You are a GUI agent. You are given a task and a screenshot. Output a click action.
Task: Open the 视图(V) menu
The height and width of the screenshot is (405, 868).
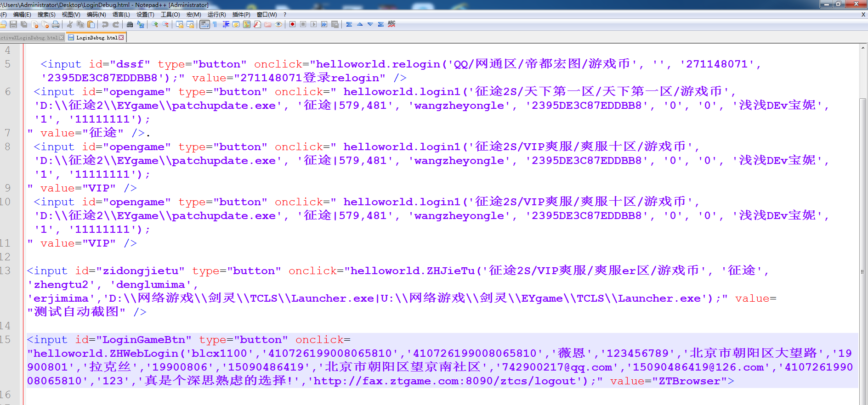(71, 15)
